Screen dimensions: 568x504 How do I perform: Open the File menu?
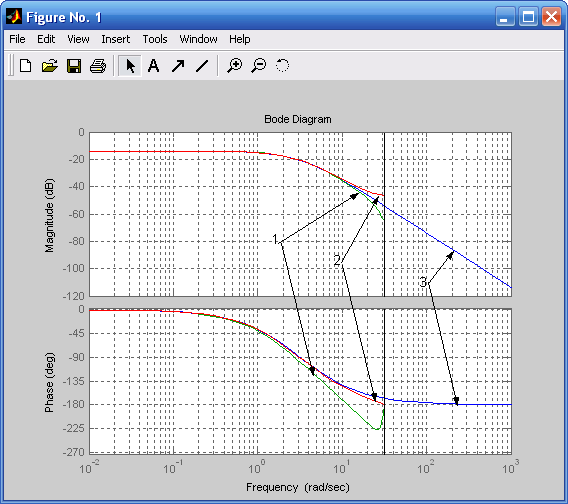click(17, 39)
